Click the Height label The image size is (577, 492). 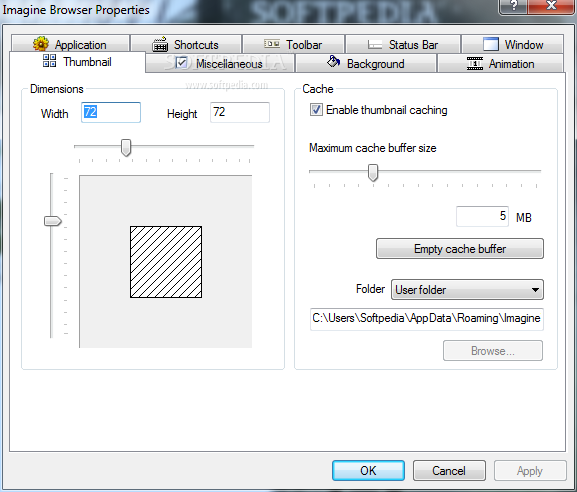(x=182, y=114)
